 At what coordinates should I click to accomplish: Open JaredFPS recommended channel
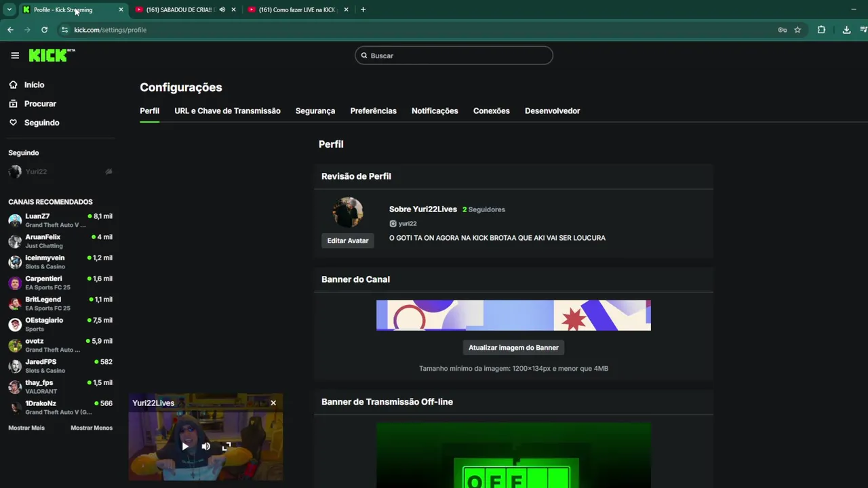pos(60,366)
